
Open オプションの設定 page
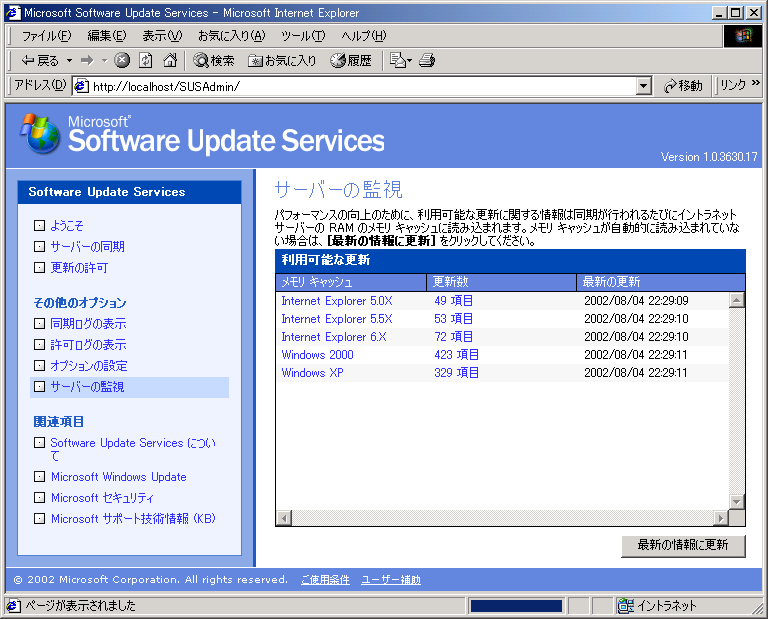(x=89, y=365)
